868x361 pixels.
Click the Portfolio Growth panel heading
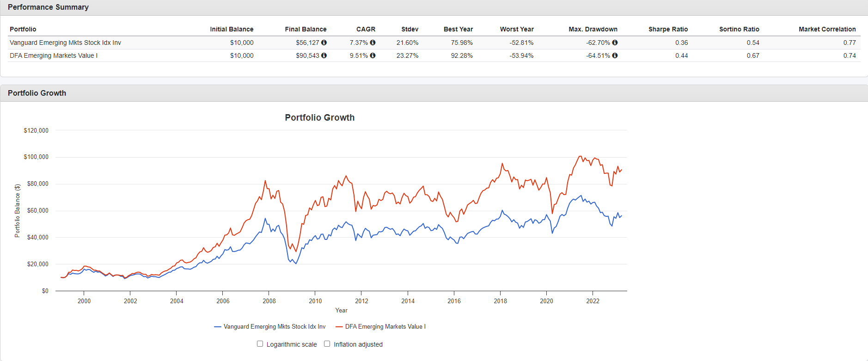click(37, 93)
